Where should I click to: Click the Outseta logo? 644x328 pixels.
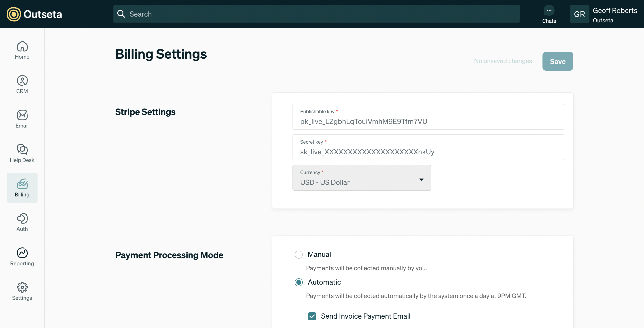34,14
